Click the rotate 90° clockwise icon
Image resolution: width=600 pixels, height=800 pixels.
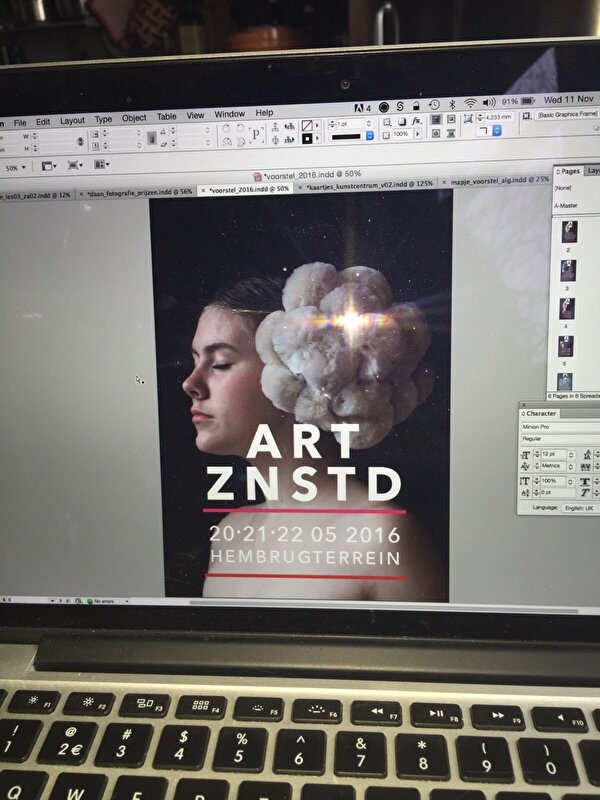point(226,128)
